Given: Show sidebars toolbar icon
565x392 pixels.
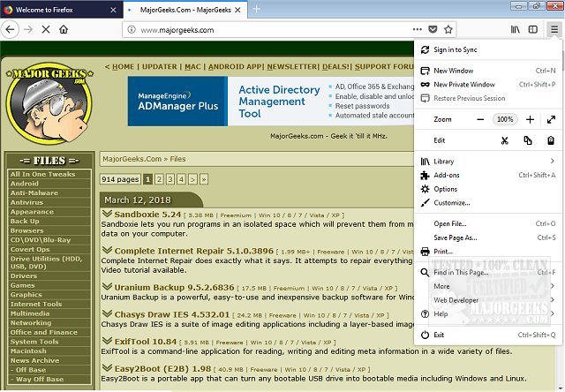Looking at the screenshot, I should coord(533,29).
